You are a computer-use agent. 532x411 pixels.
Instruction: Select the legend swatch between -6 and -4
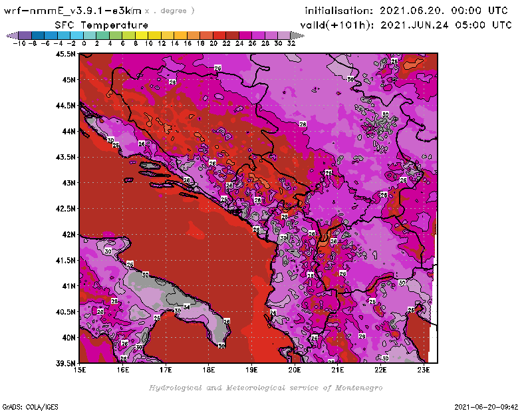[51, 35]
